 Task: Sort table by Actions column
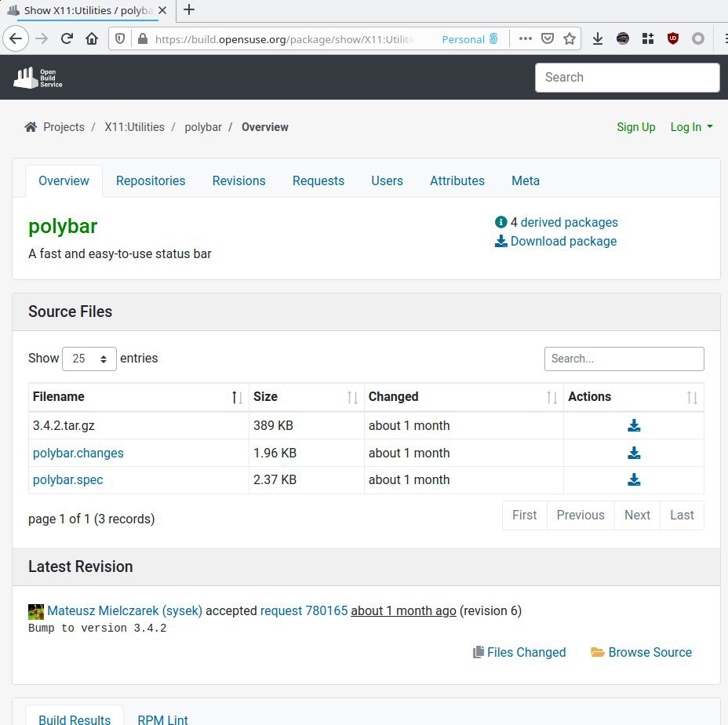pyautogui.click(x=634, y=397)
